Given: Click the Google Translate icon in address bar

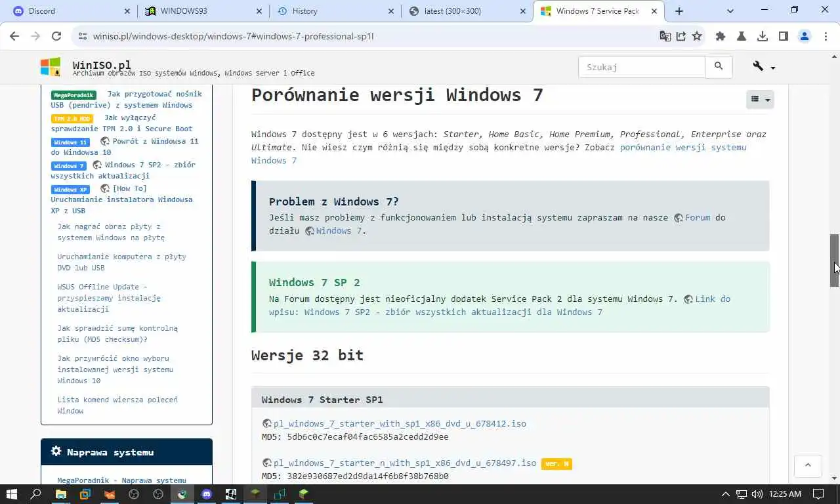Looking at the screenshot, I should pyautogui.click(x=665, y=36).
